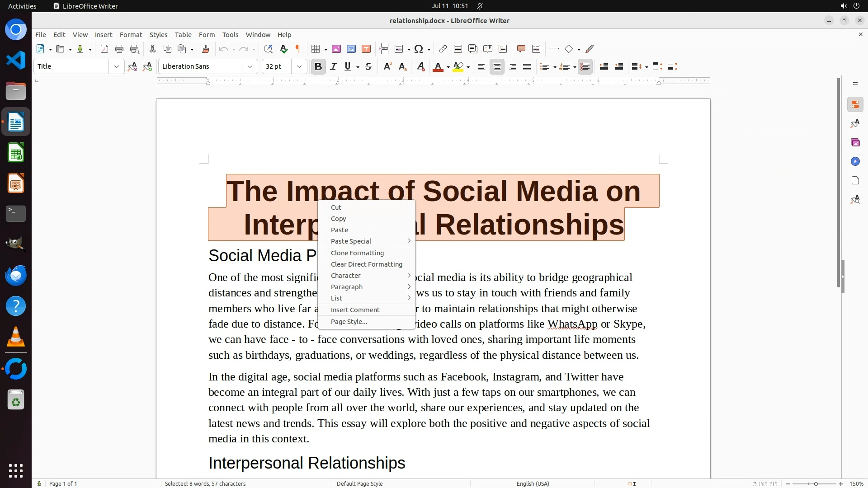The image size is (868, 488).
Task: Expand the font size dropdown
Action: [299, 67]
